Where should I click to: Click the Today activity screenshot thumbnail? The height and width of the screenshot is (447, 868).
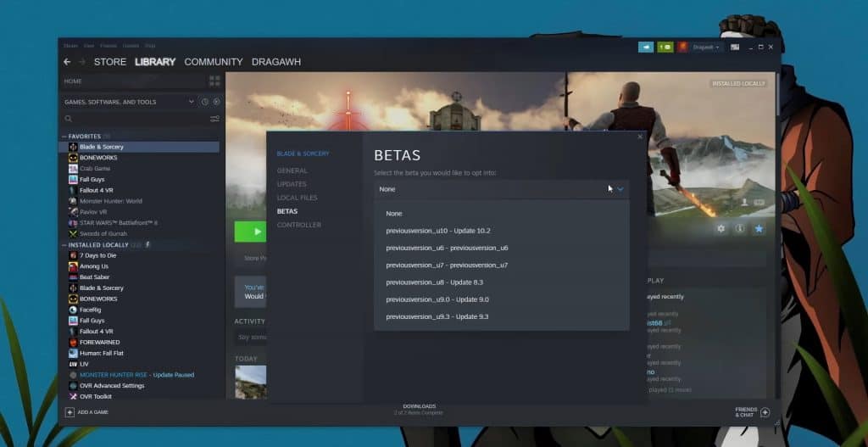pyautogui.click(x=250, y=382)
